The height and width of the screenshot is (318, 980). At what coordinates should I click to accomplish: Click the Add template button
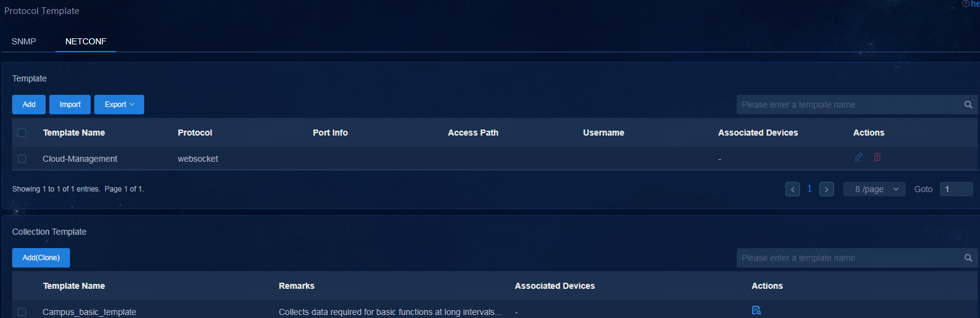pos(29,105)
